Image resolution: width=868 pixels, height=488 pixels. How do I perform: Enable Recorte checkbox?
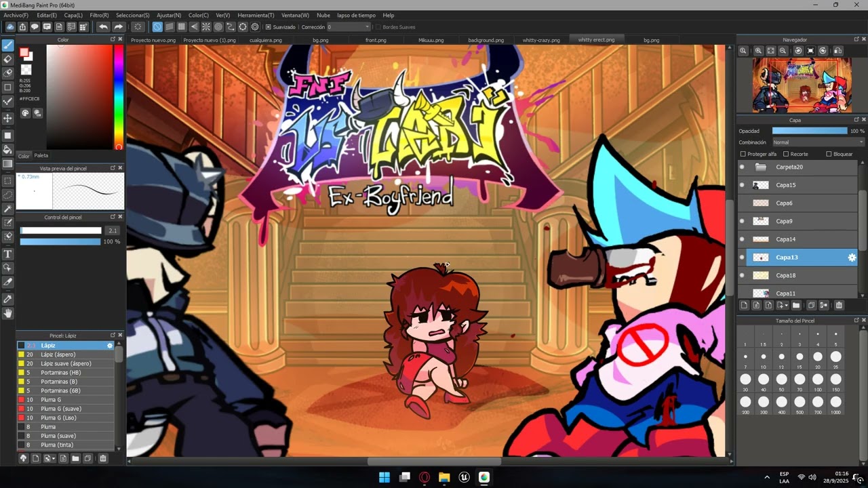786,154
